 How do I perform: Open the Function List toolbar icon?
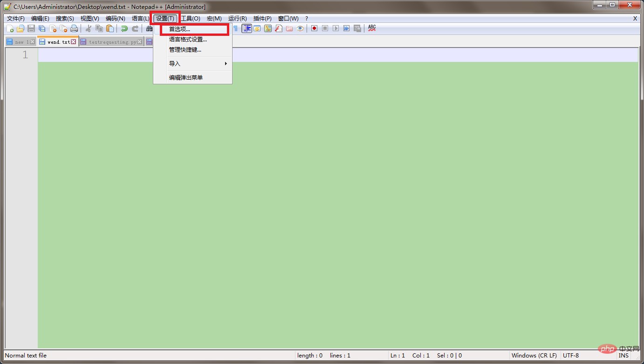tap(279, 28)
